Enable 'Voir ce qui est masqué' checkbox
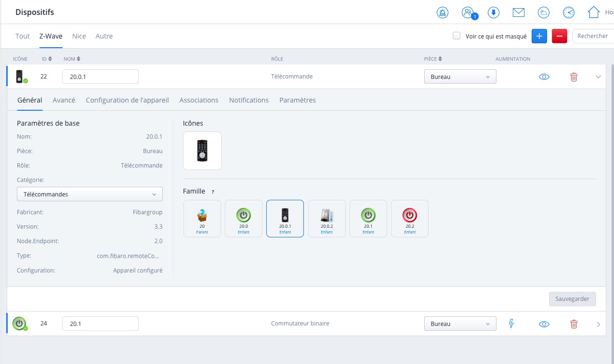The image size is (614, 364). (457, 36)
